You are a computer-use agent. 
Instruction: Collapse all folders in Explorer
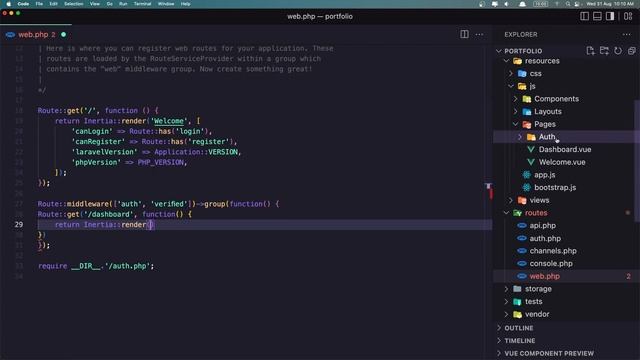631,51
